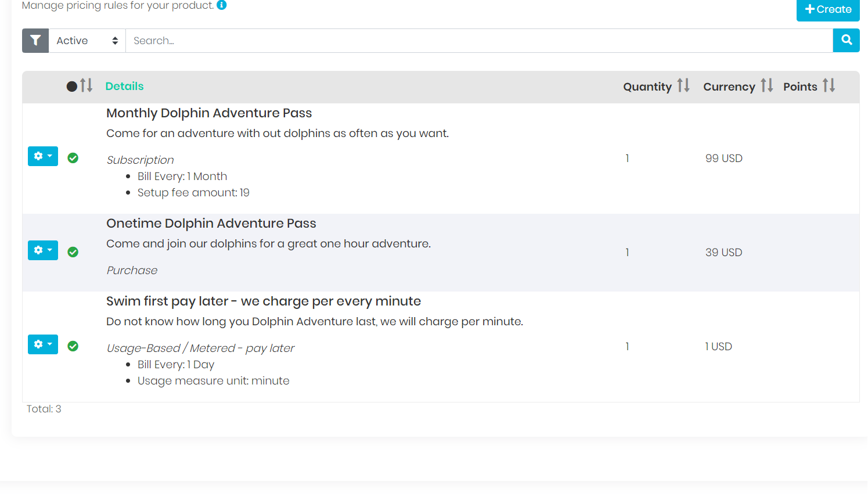Click the funnel filter icon
Viewport: 868px width, 496px height.
coord(35,41)
